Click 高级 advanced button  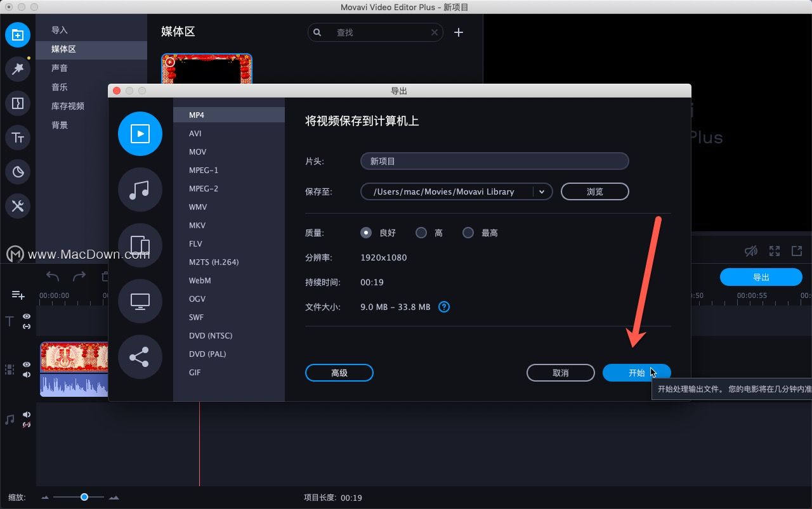point(339,373)
